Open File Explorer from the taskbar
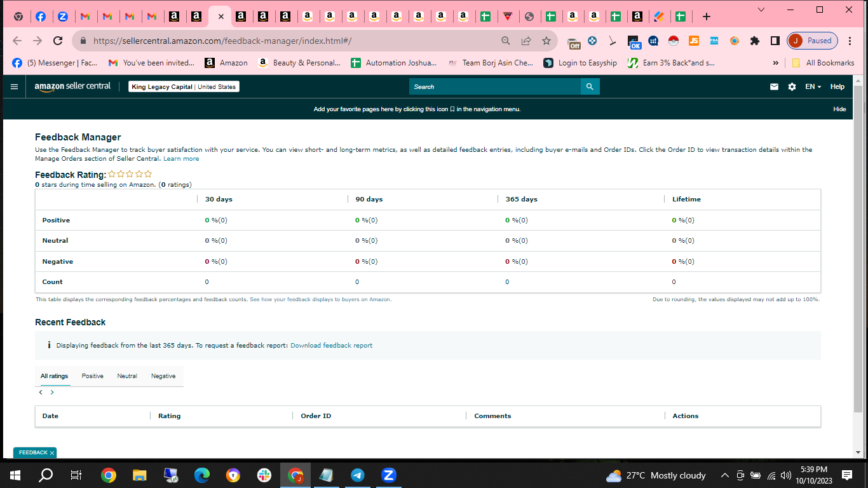The height and width of the screenshot is (488, 868). pos(140,475)
